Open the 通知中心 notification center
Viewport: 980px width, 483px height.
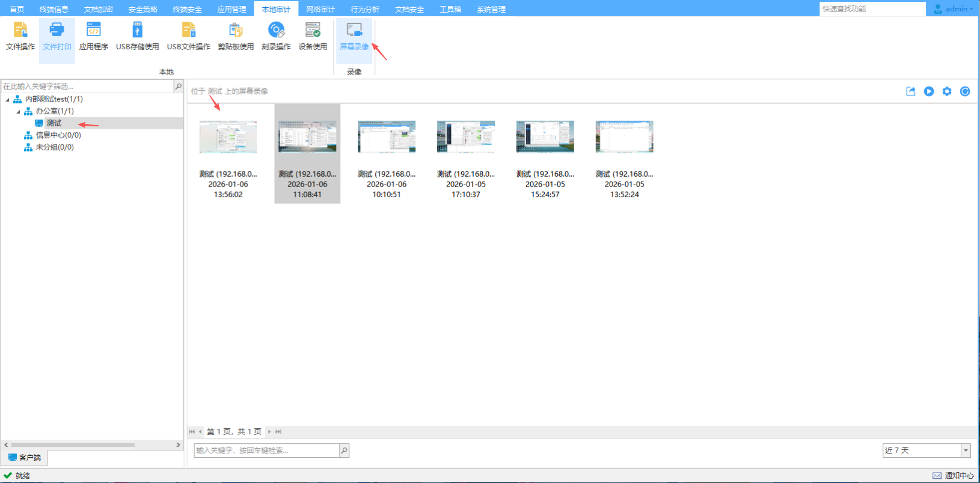[x=954, y=476]
